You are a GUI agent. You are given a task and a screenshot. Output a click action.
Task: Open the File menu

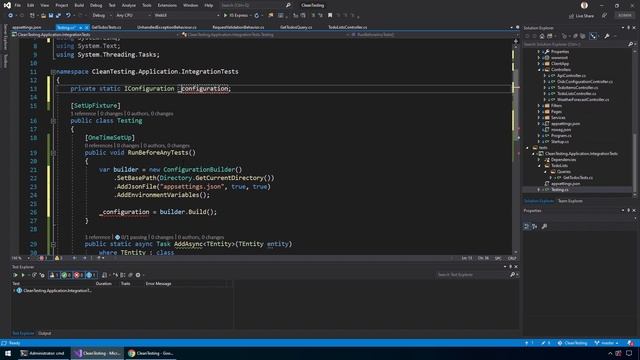[x=18, y=5]
